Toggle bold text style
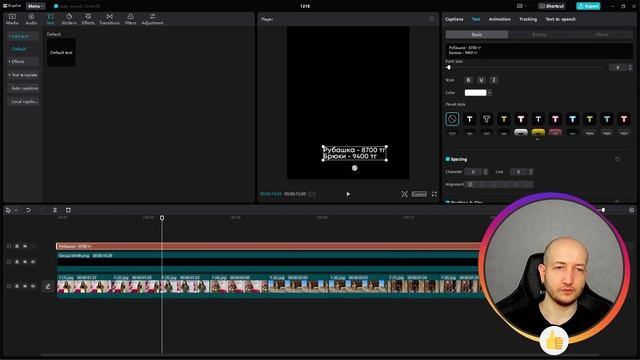 tap(468, 80)
